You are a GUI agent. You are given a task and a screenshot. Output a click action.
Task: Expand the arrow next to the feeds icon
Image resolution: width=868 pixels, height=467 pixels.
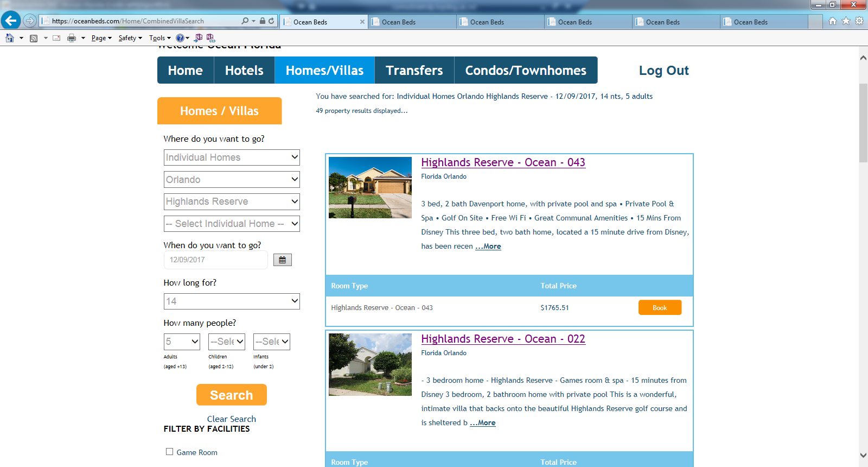[46, 38]
